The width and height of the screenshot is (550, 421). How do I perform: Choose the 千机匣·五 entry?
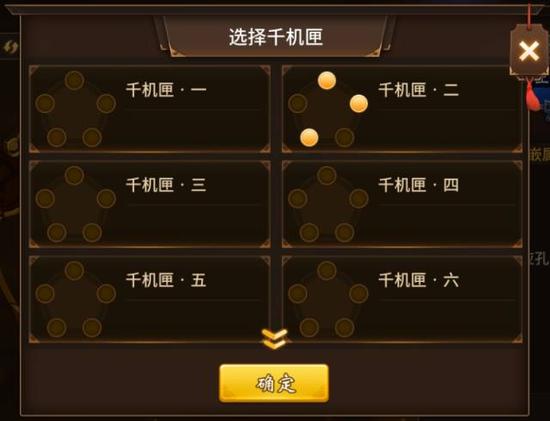coord(150,299)
